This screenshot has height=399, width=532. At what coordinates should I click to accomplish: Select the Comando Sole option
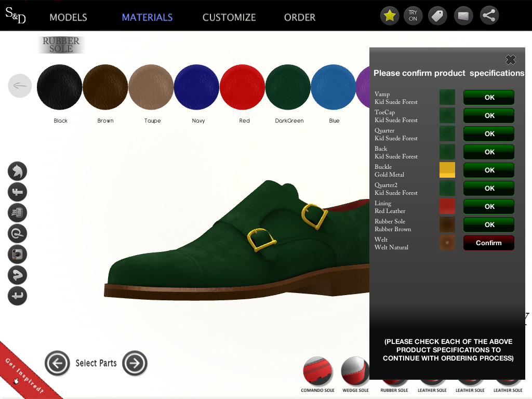click(x=317, y=375)
